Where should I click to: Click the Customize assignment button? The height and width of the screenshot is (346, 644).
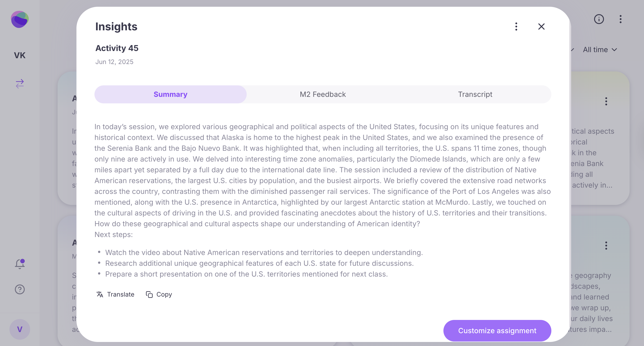coord(497,330)
